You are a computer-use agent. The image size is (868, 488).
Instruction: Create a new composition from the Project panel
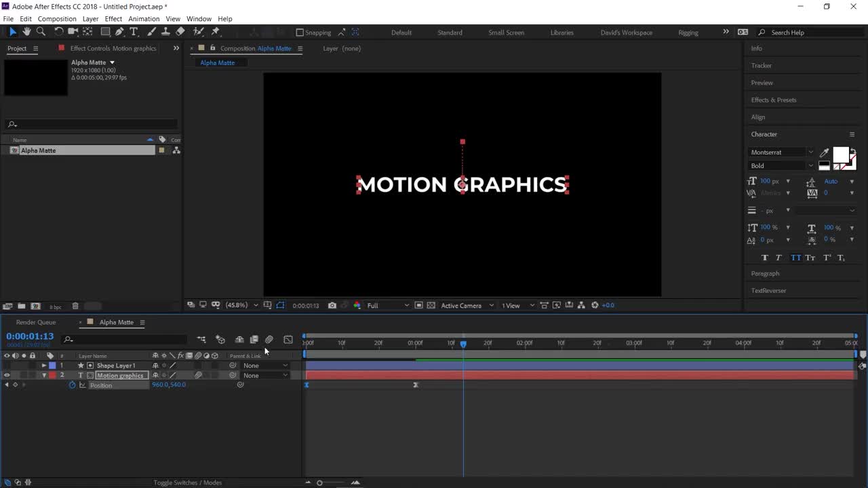tap(35, 306)
